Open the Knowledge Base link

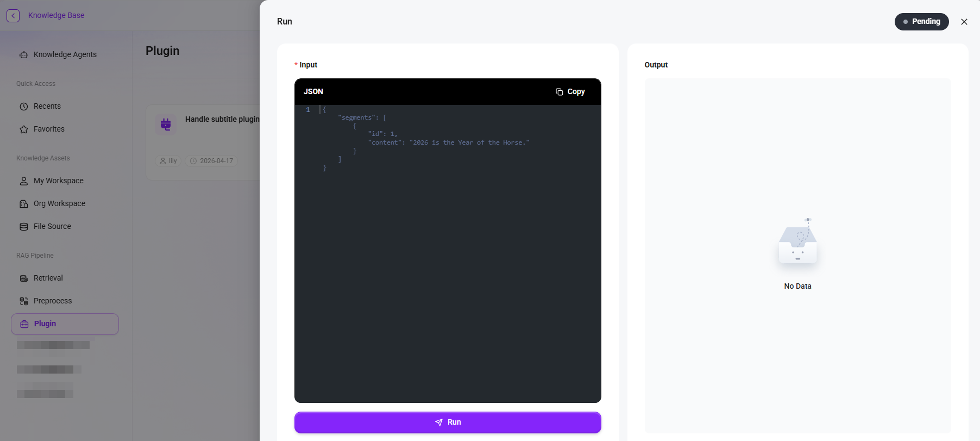click(x=56, y=15)
